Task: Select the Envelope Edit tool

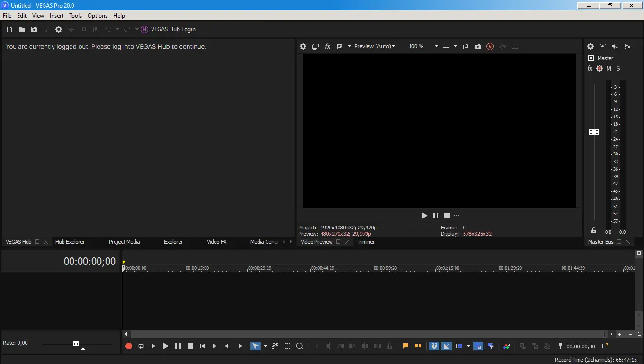Action: point(275,346)
